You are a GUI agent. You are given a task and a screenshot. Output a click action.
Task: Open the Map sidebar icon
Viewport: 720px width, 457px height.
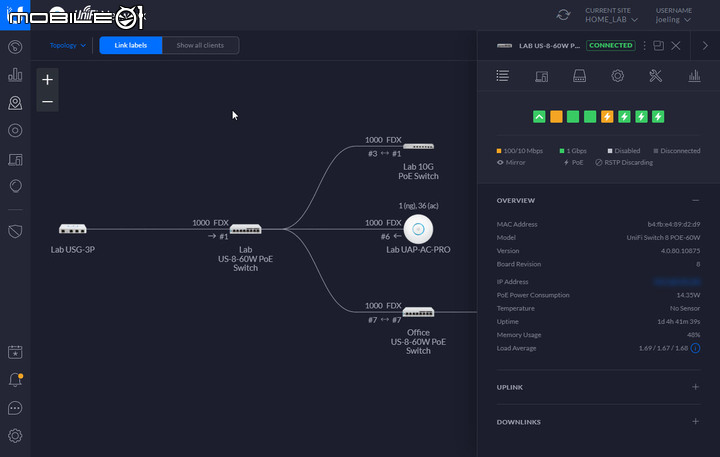coord(15,103)
